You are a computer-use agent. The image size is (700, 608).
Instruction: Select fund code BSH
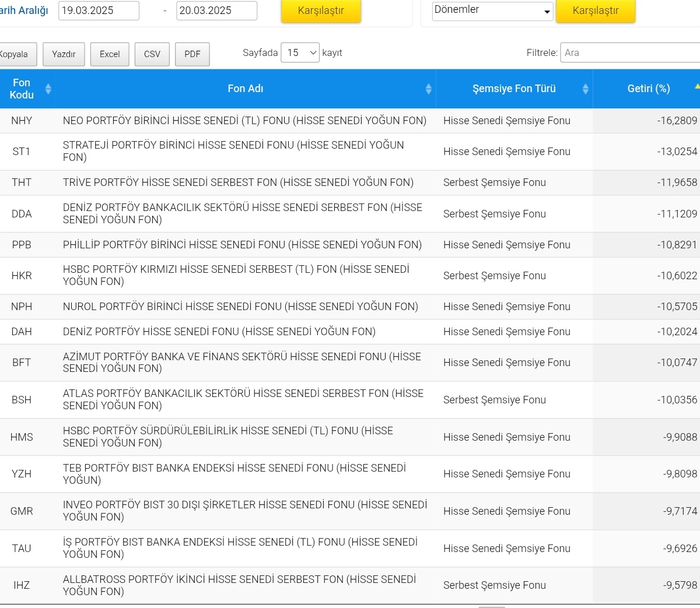(x=22, y=400)
